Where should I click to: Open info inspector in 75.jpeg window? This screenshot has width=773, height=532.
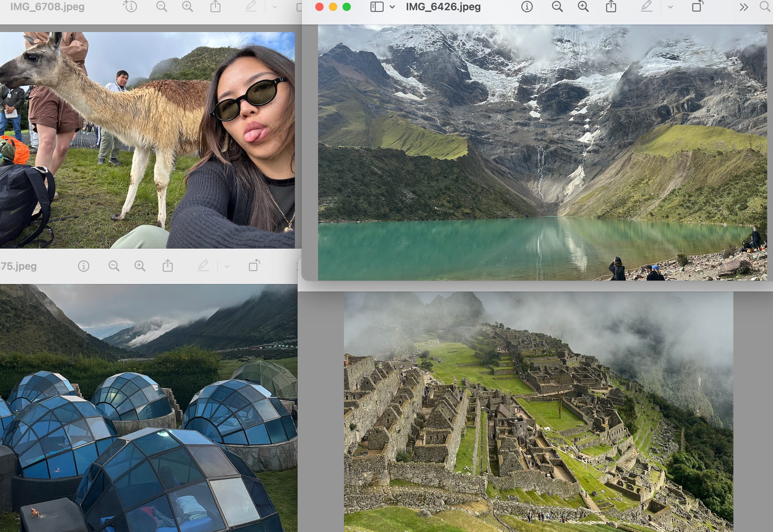click(83, 266)
